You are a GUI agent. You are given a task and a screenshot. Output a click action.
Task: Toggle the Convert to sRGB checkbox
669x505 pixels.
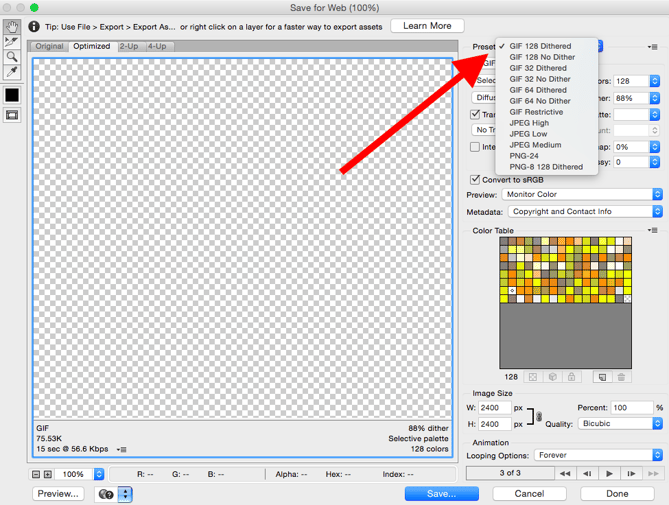(x=476, y=179)
